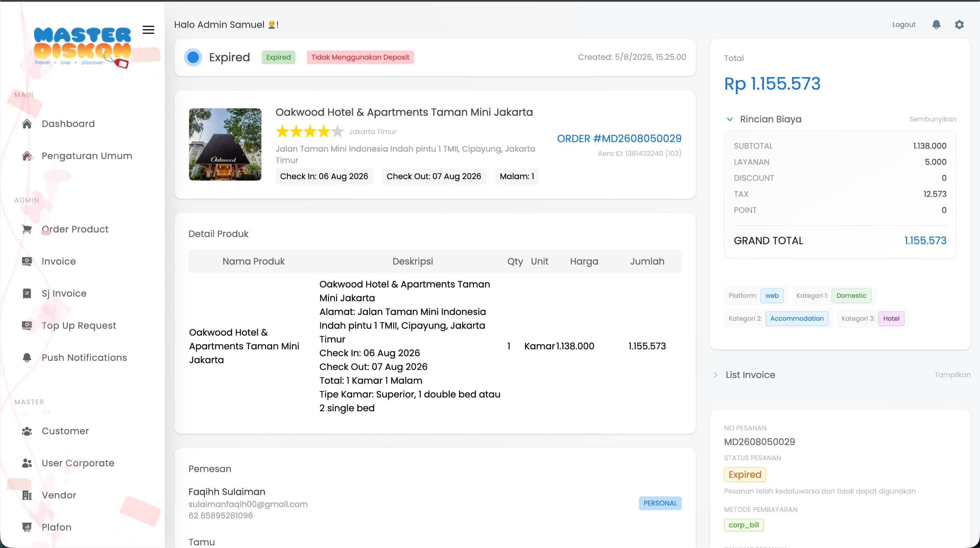Viewport: 980px width, 548px height.
Task: Click the Rp 1.155.573 total amount
Action: 772,84
